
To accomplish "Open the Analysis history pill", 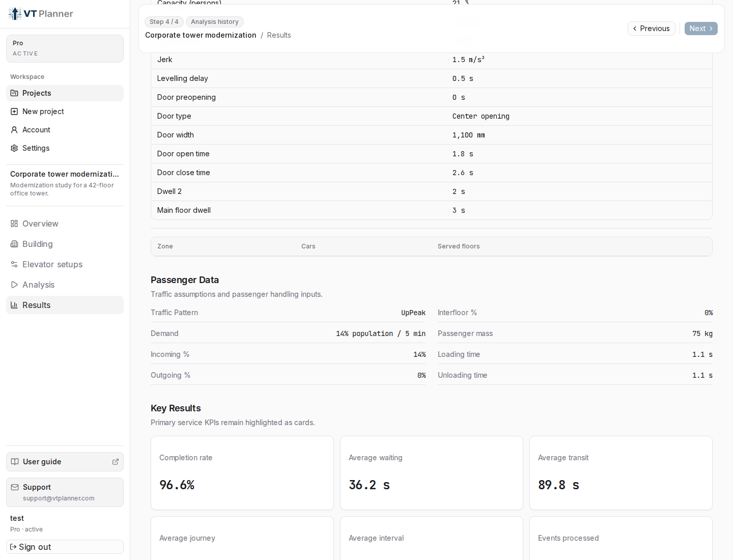I will coord(215,22).
